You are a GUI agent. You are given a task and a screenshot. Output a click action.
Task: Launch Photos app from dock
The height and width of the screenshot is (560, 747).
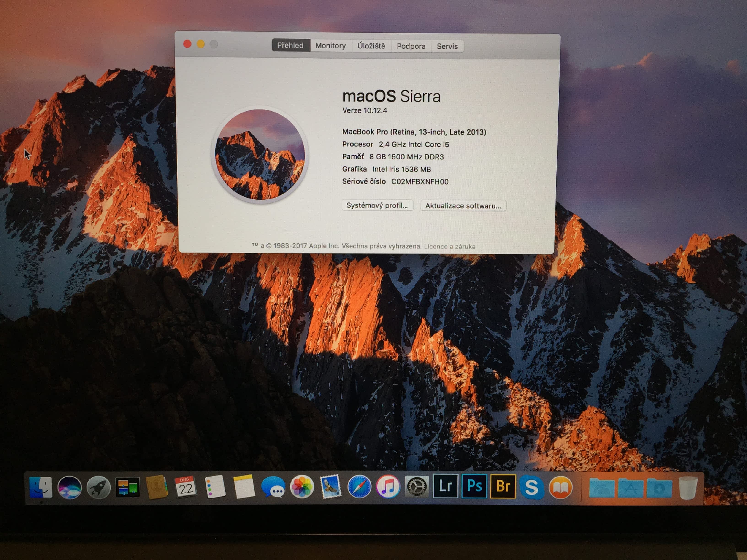point(302,487)
